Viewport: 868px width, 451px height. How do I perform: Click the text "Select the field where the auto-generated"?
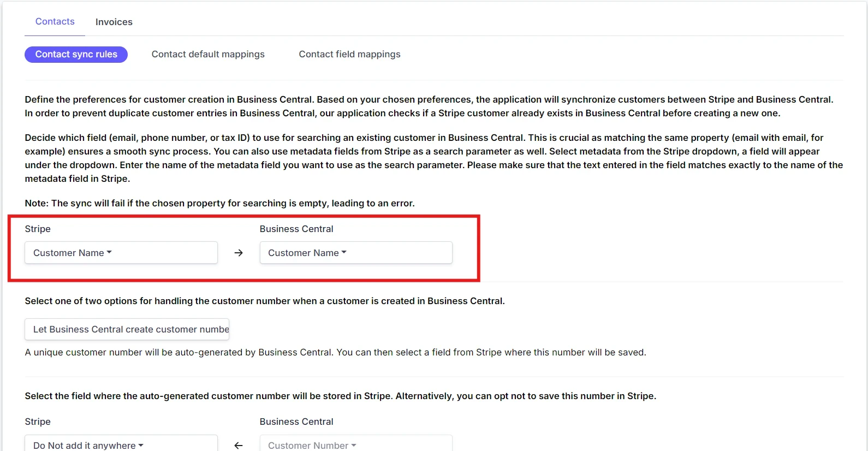tap(341, 396)
